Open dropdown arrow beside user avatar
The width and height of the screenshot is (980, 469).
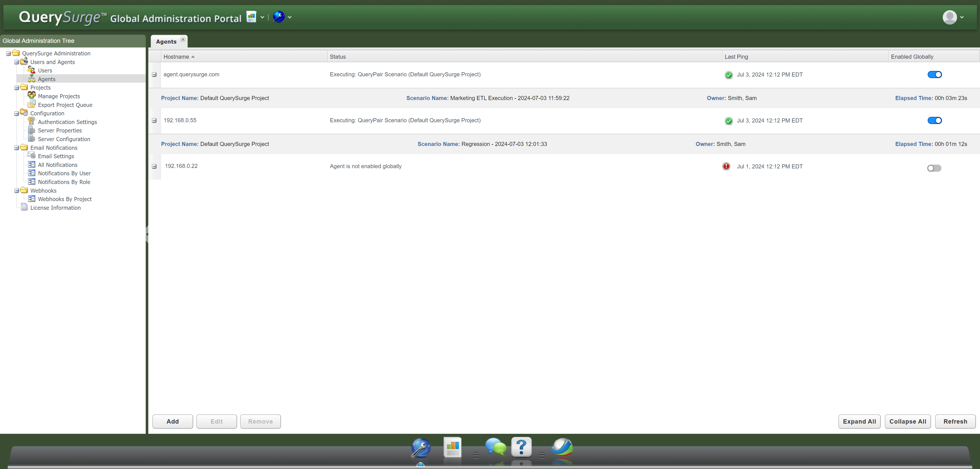[x=962, y=17]
